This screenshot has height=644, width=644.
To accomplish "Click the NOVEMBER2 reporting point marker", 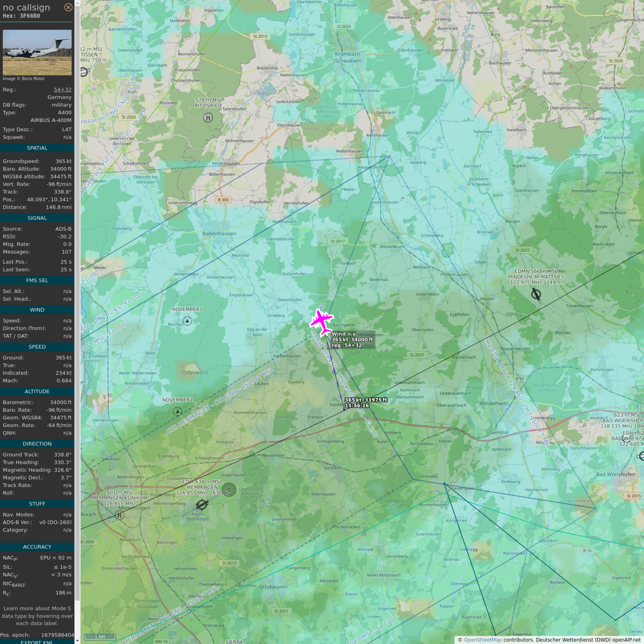I will coord(178,411).
